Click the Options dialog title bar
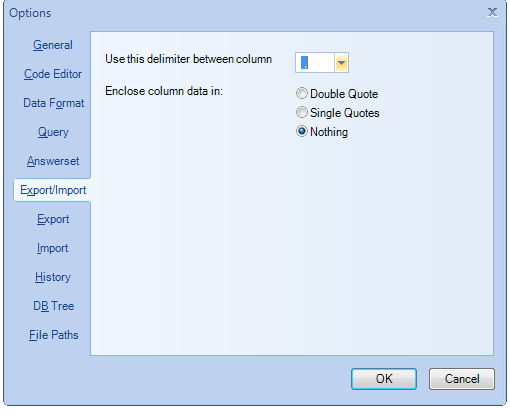 [247, 13]
